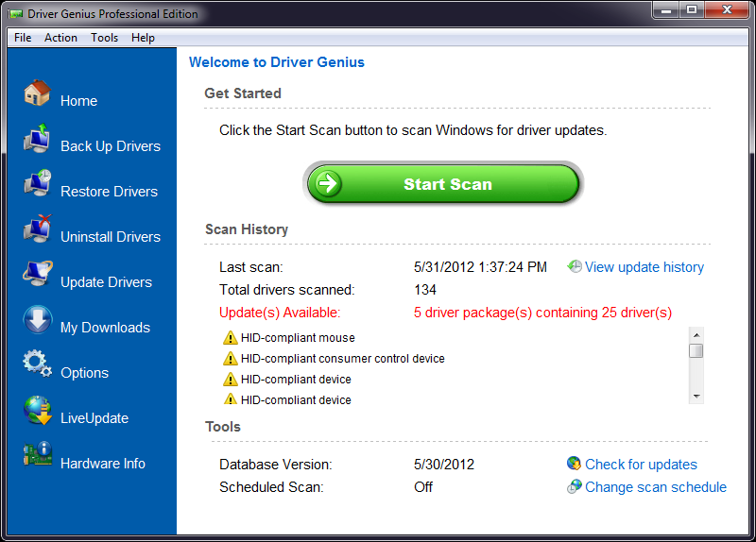Select HID-compliant mouse in the list
This screenshot has width=756, height=542.
pos(298,338)
